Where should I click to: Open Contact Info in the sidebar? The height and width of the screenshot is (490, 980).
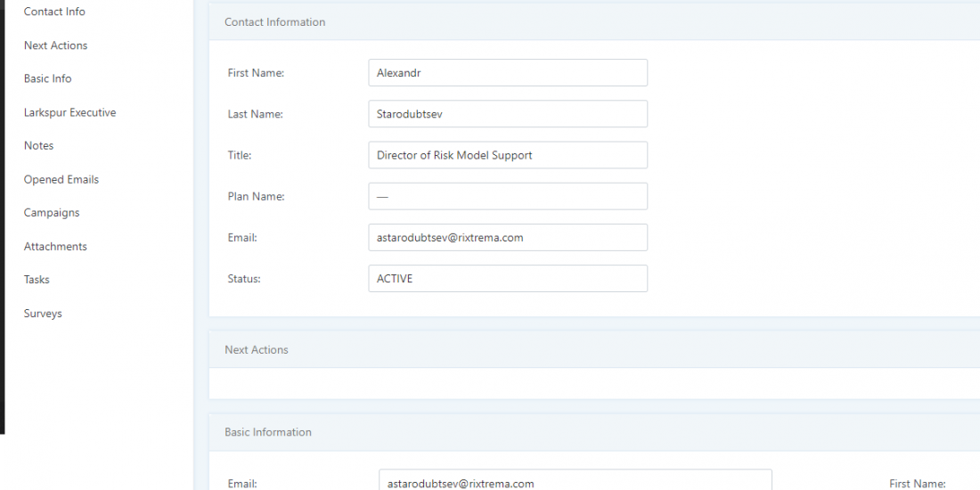click(x=54, y=12)
